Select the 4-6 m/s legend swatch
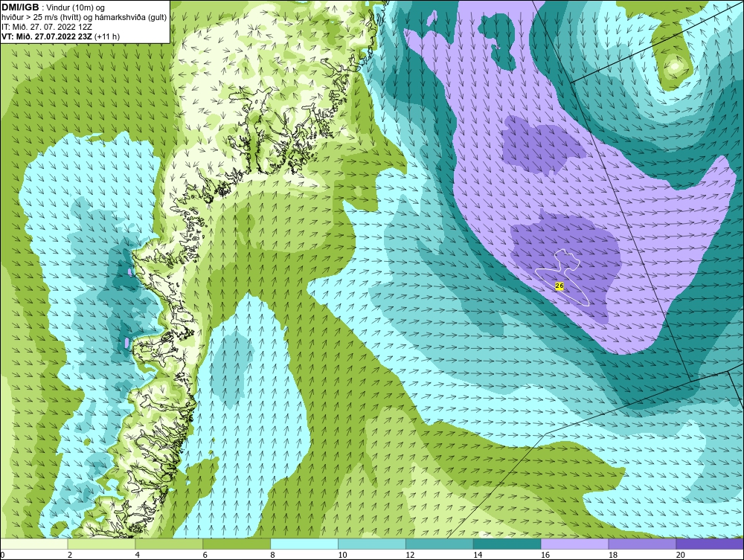 169,544
